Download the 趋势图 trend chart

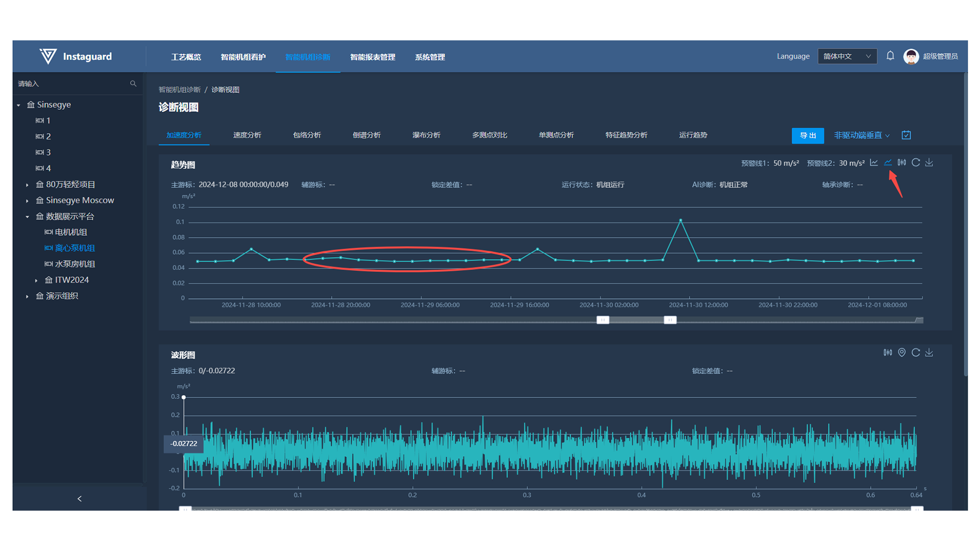[x=929, y=163]
